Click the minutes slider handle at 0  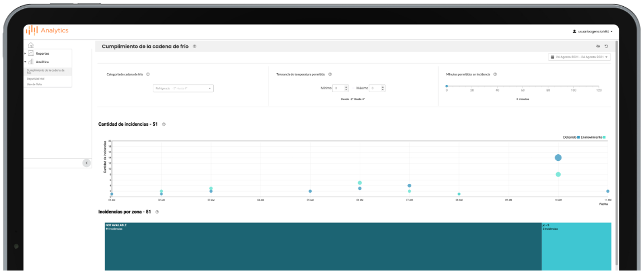(x=446, y=86)
